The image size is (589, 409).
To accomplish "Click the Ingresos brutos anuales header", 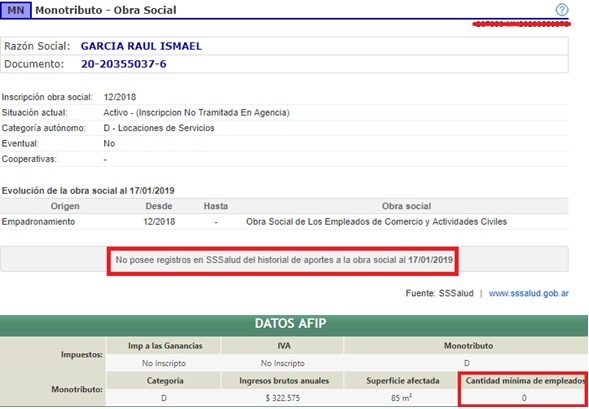I will pyautogui.click(x=284, y=380).
